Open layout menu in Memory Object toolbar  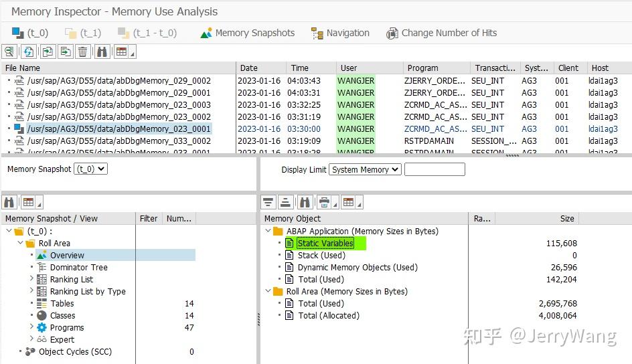(349, 202)
